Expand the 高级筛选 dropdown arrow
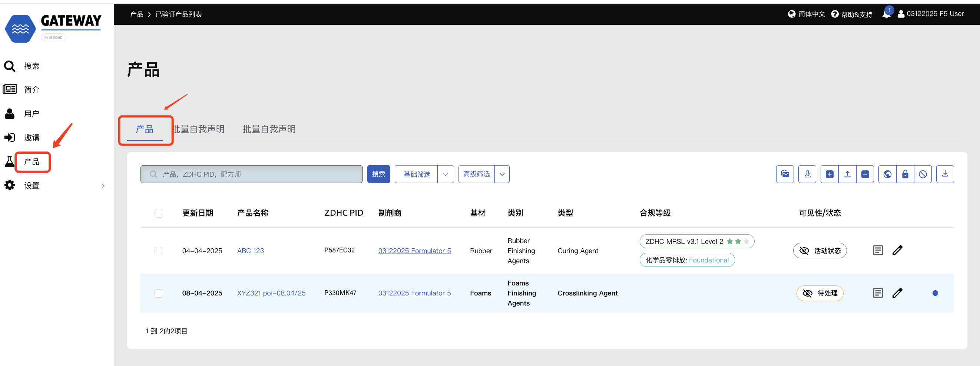 tap(502, 174)
